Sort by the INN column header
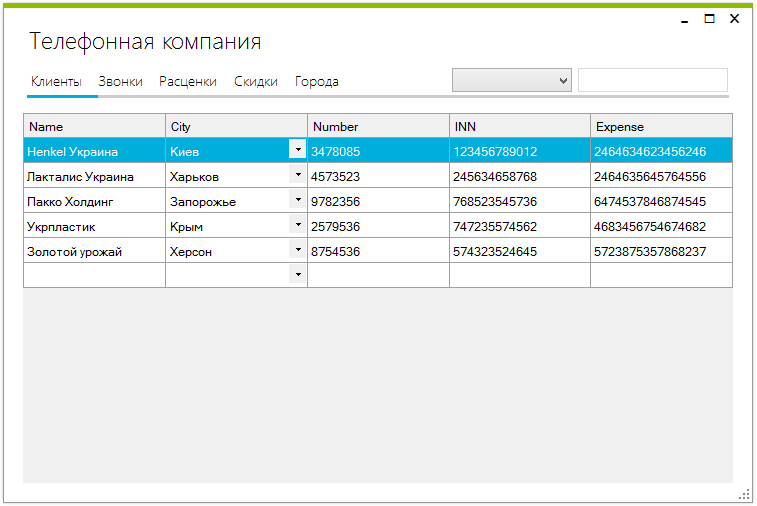The width and height of the screenshot is (757, 506). coord(520,126)
